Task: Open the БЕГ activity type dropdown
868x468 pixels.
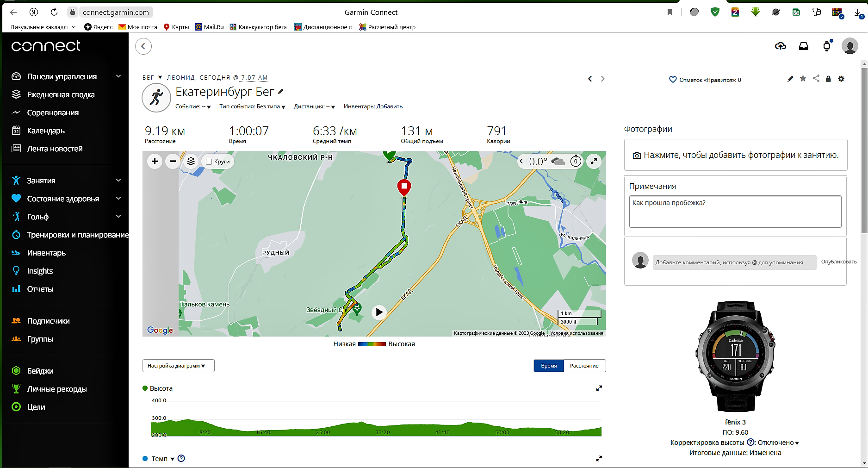Action: (152, 77)
